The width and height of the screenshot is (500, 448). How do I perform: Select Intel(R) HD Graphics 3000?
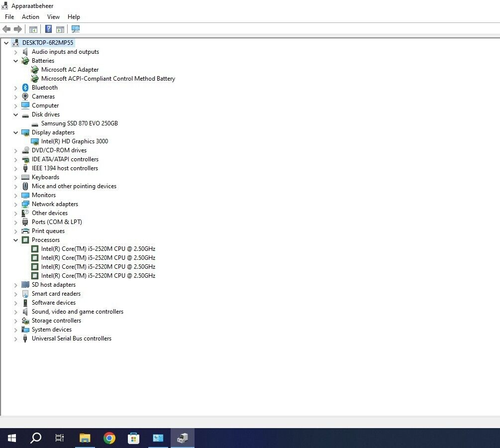tap(74, 141)
